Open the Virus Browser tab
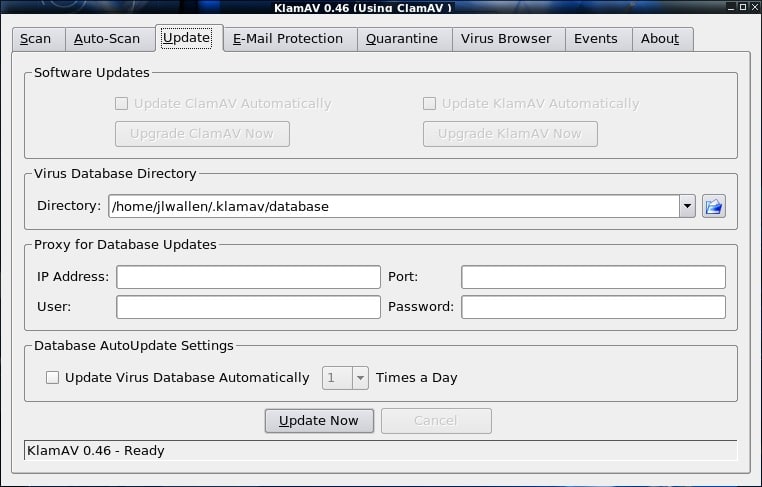762x487 pixels. point(506,39)
